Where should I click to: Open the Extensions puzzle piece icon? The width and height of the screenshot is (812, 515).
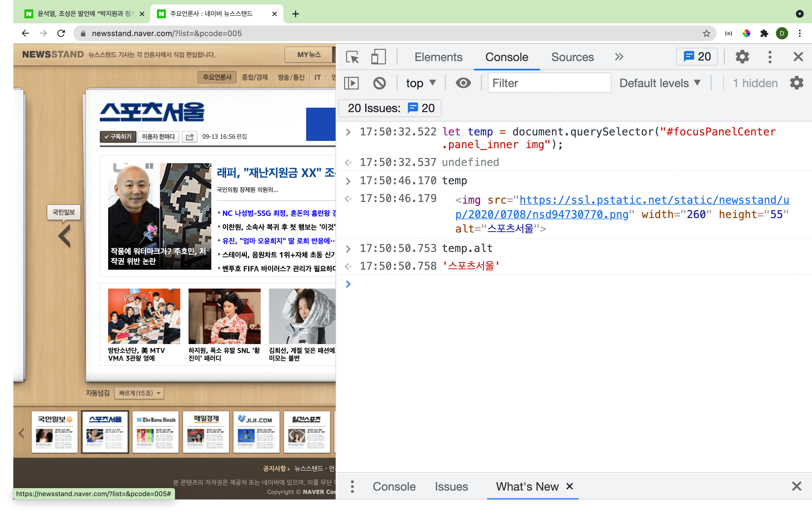pos(764,33)
